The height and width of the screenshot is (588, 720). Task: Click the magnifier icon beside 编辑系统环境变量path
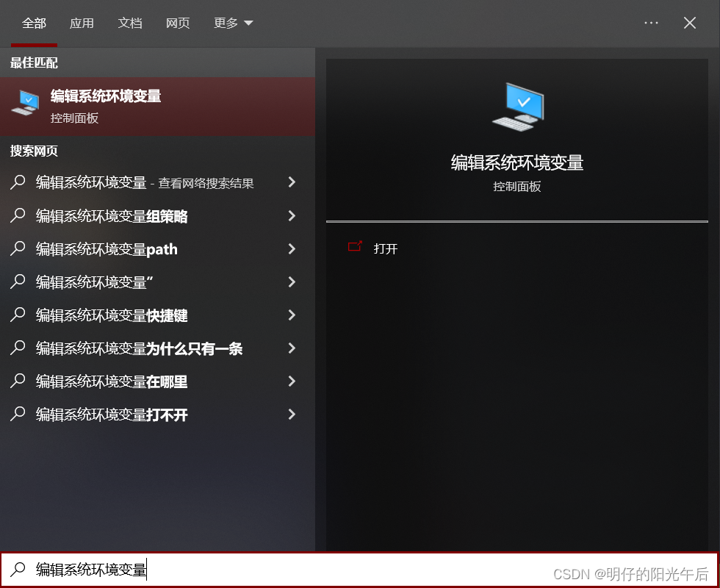17,249
